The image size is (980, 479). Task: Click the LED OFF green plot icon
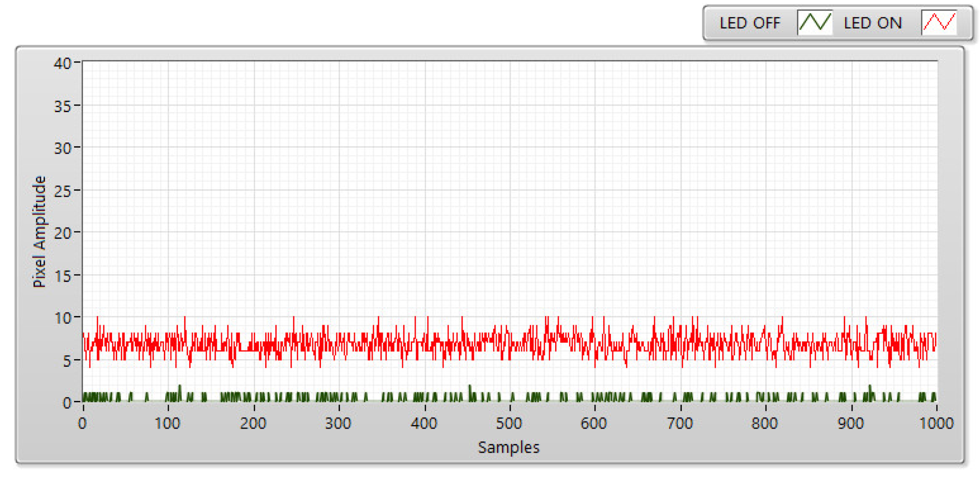(x=815, y=22)
